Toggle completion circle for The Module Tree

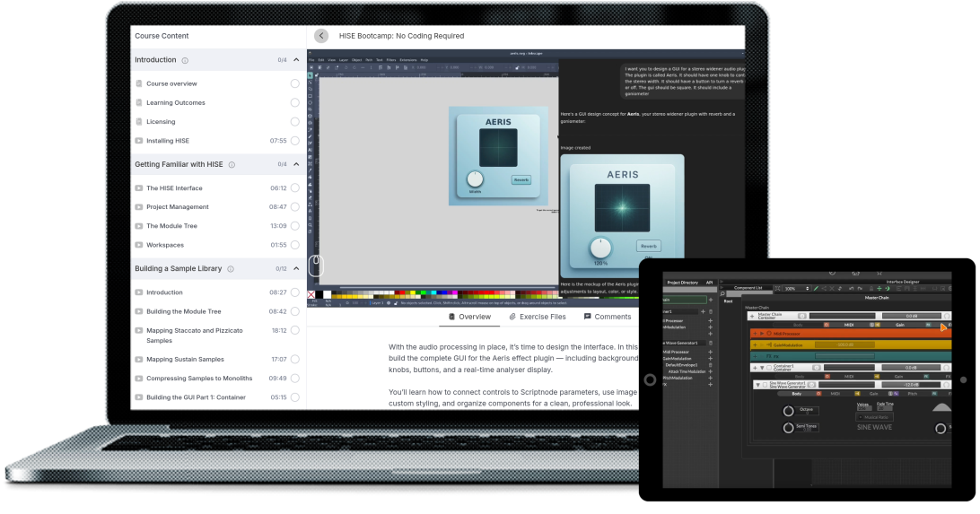294,226
